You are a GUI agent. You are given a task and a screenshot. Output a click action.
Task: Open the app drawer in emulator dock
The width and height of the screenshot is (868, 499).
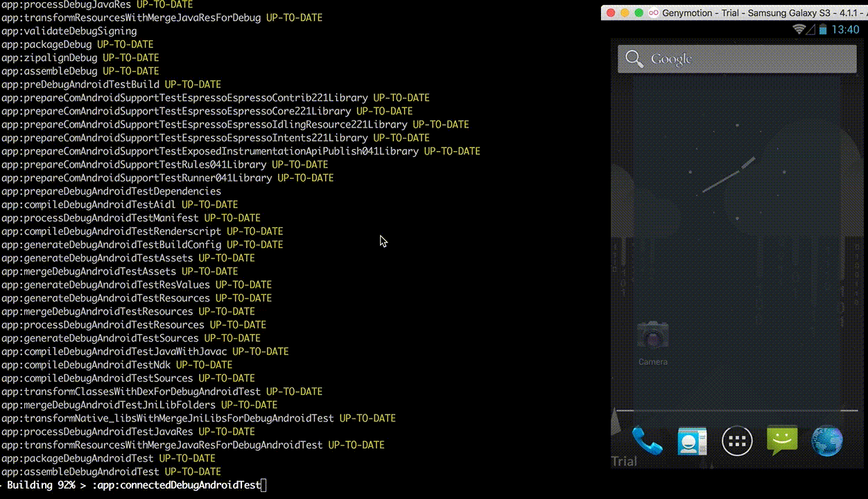737,441
